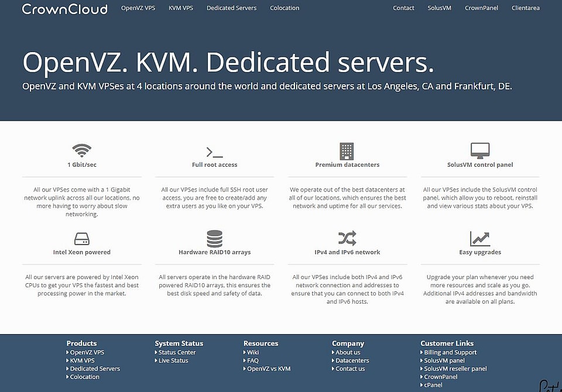The width and height of the screenshot is (562, 392).
Task: Click the line chart icon above Easy upgrades
Action: tap(480, 239)
